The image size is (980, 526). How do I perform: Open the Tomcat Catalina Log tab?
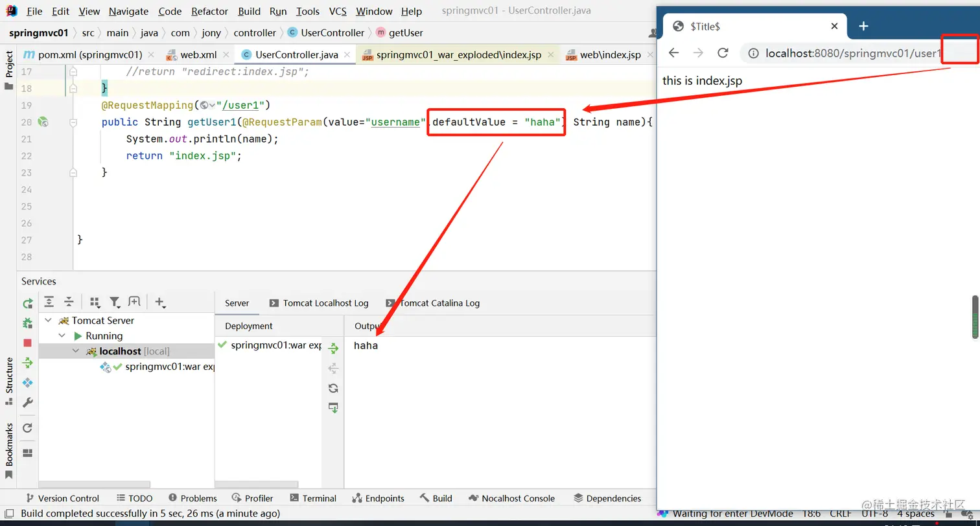point(432,303)
